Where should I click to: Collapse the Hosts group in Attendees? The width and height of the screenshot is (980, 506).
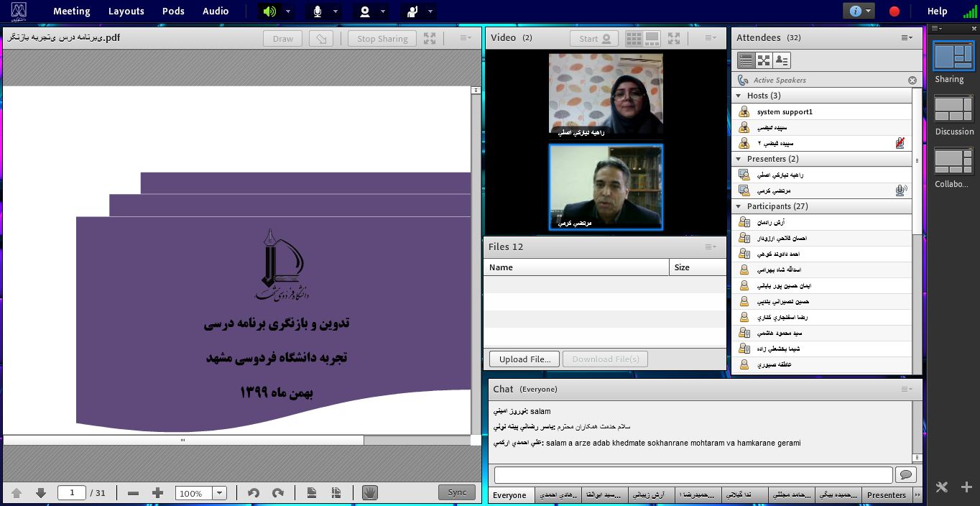click(x=739, y=96)
